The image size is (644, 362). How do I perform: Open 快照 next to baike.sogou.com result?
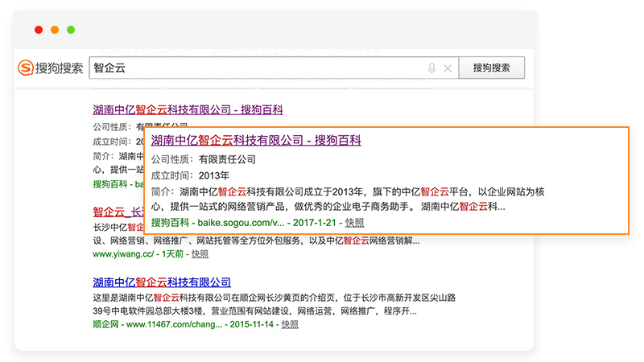(x=354, y=223)
